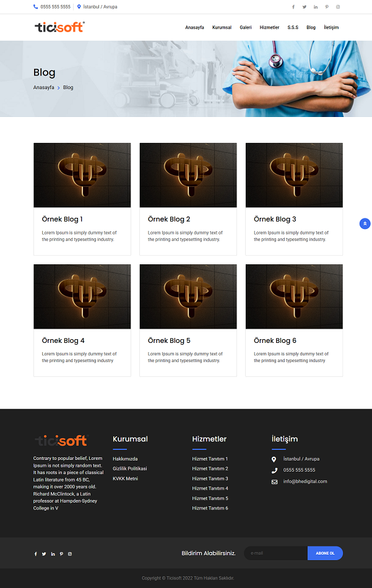
Task: Click the LinkedIn icon in the top bar
Action: click(x=316, y=7)
